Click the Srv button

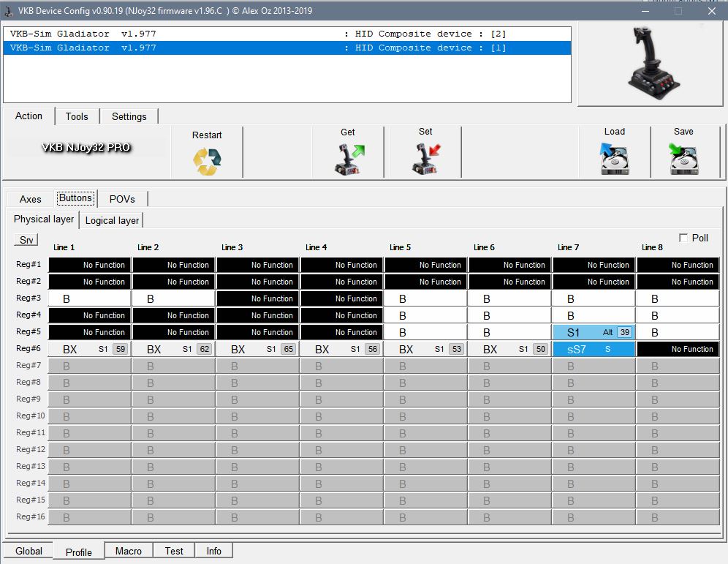[x=26, y=240]
